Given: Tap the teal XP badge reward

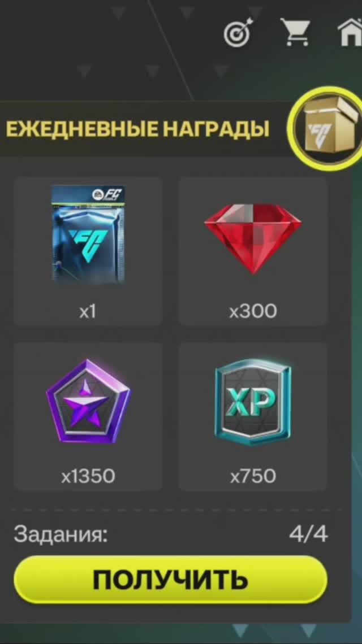Looking at the screenshot, I should coord(253,402).
